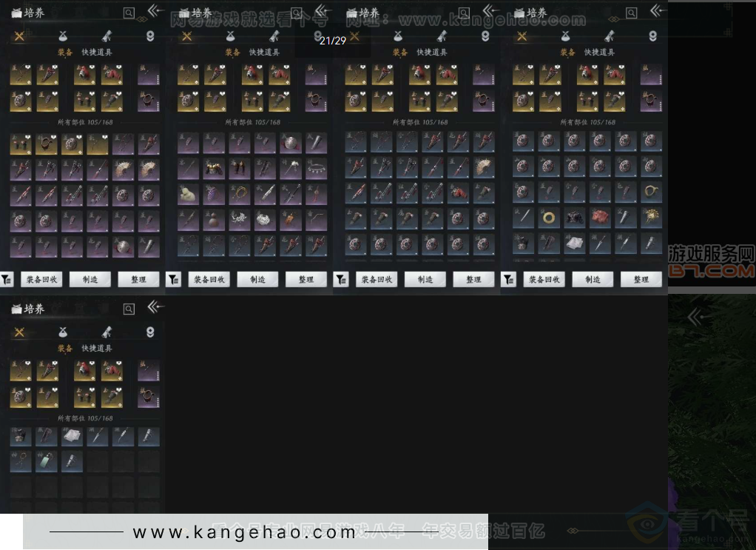756x550 pixels.
Task: Click 制造 in the fourth panel
Action: [593, 279]
